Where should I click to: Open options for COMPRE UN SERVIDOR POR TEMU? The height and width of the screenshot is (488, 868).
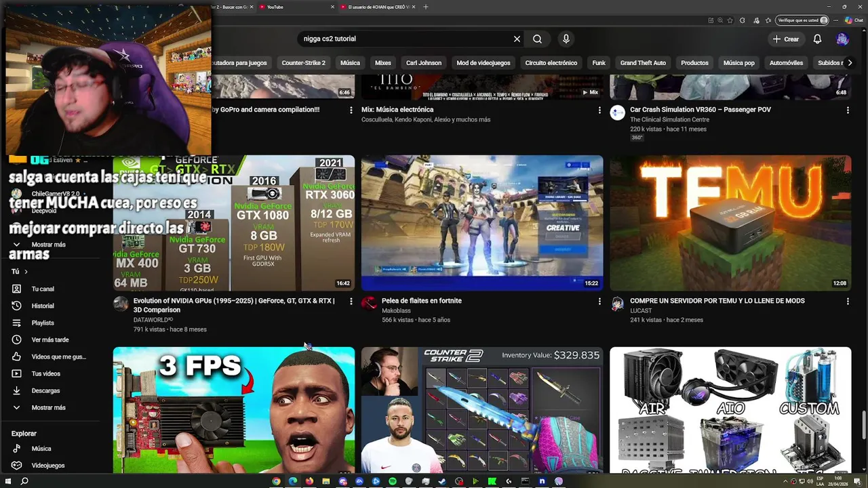click(x=848, y=301)
